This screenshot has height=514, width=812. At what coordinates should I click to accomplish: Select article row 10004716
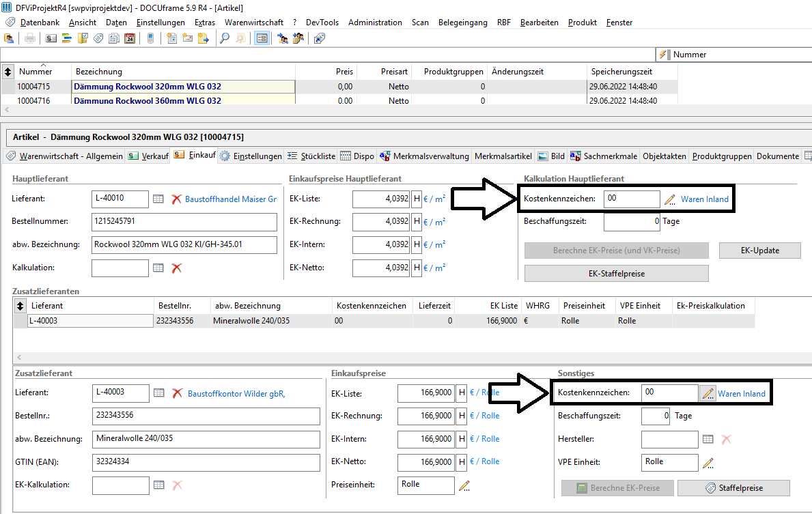click(339, 100)
